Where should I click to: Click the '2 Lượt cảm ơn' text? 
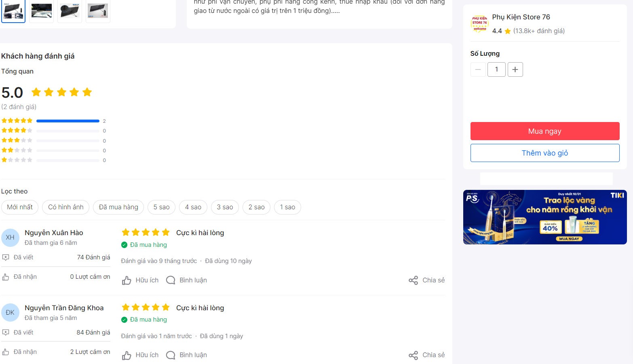click(90, 352)
